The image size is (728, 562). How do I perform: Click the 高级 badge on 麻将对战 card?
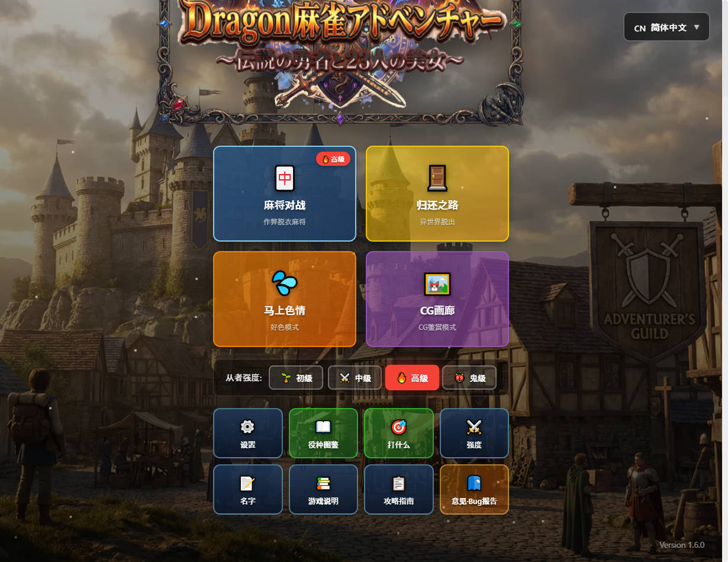tap(333, 159)
